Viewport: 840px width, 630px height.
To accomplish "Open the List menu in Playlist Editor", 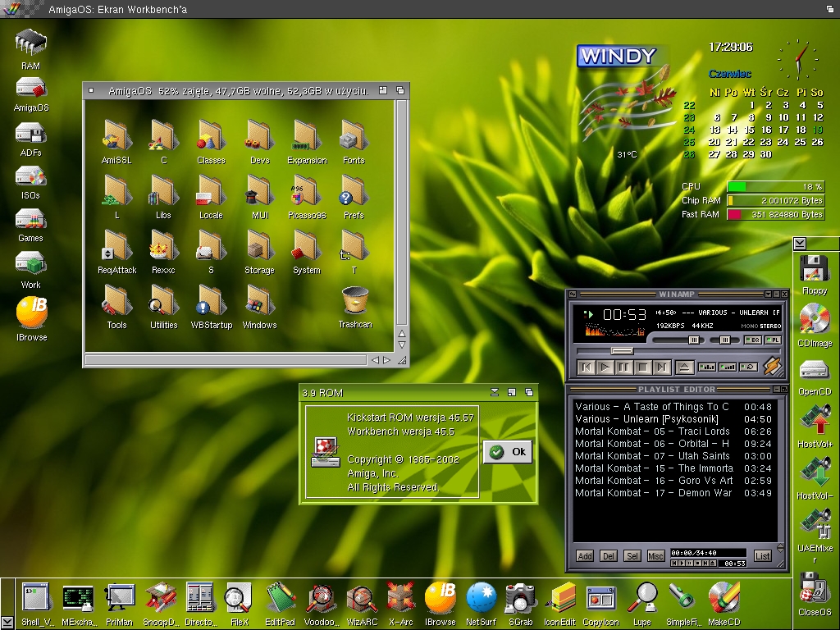I will pos(762,556).
